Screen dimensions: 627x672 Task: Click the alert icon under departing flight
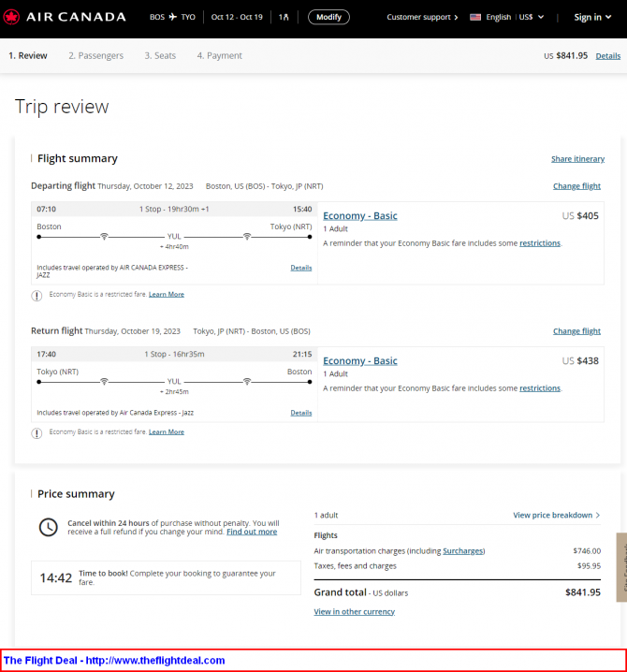click(x=36, y=296)
